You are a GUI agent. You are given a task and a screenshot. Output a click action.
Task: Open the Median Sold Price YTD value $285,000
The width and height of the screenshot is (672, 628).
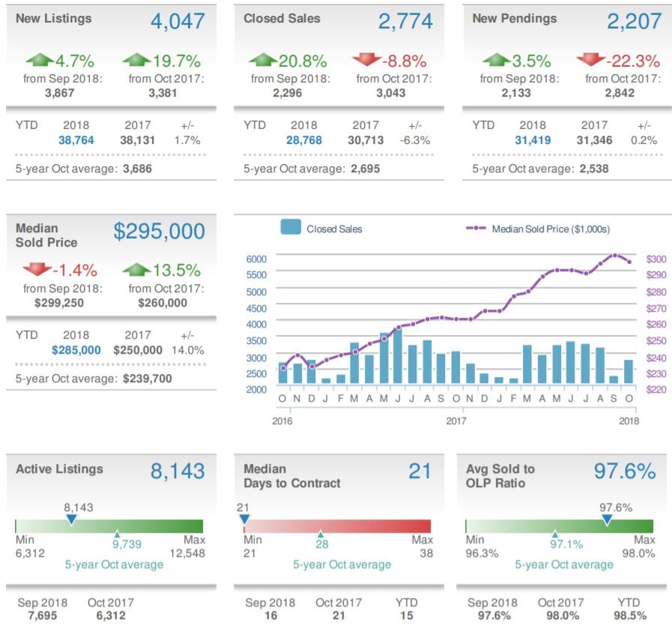(x=76, y=349)
